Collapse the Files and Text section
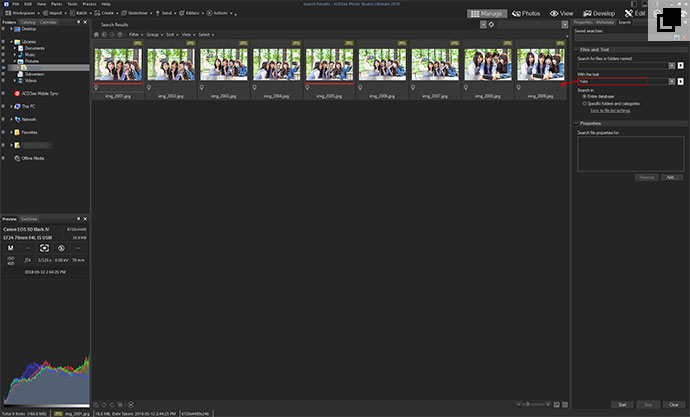Viewport: 690px width, 417px height. pos(577,50)
